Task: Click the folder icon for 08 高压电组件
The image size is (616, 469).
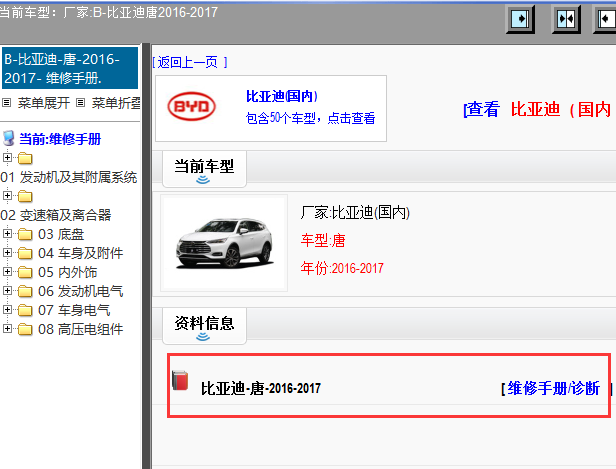Action: click(25, 329)
